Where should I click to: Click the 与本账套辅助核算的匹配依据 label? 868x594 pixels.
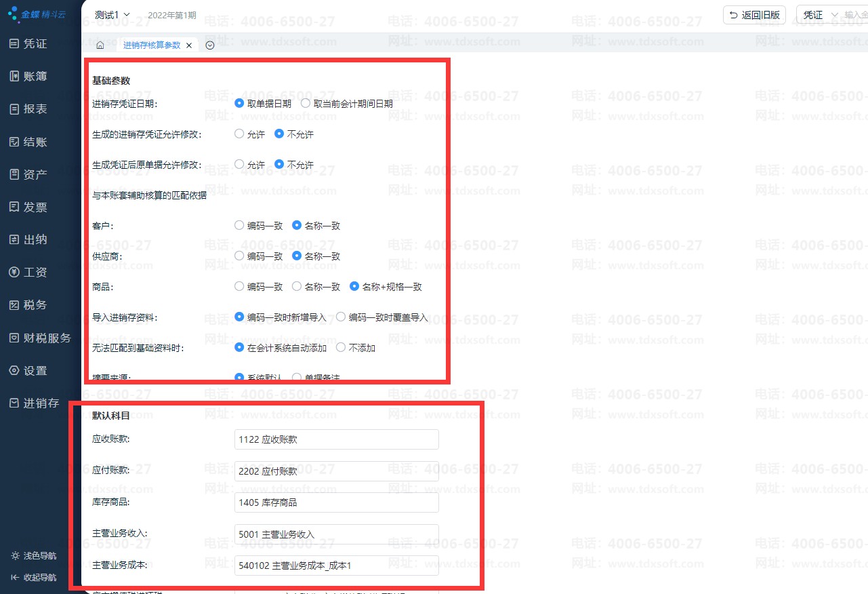(x=150, y=196)
